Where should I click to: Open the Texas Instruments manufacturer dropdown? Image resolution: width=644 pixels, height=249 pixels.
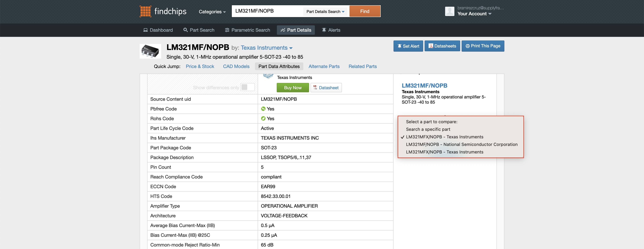coord(266,48)
